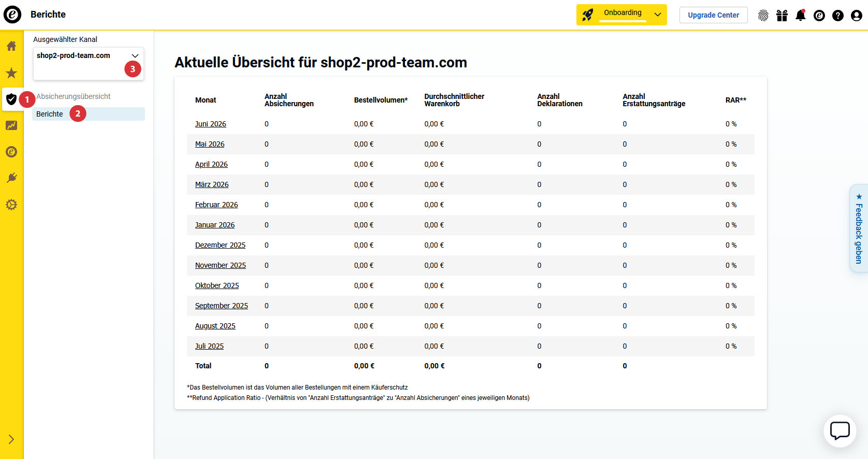Open the November 2025 report link
This screenshot has width=868, height=459.
221,265
